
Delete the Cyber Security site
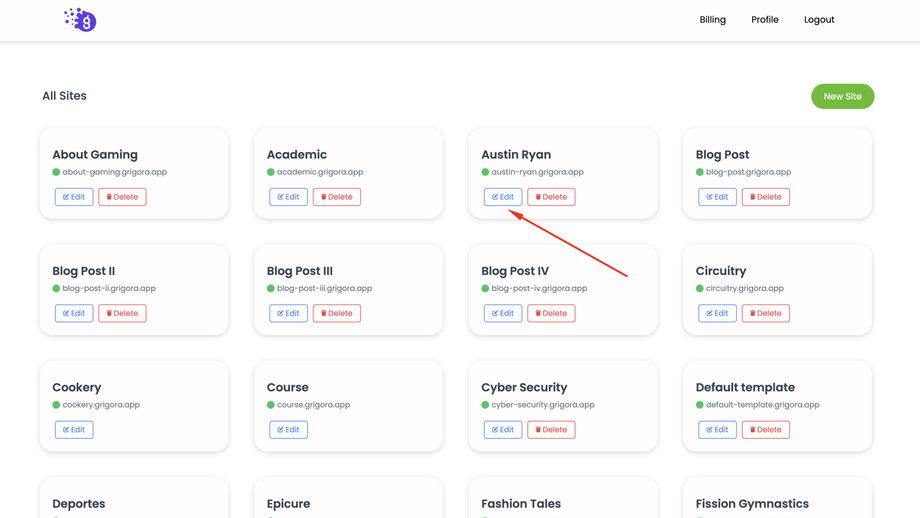coord(551,430)
